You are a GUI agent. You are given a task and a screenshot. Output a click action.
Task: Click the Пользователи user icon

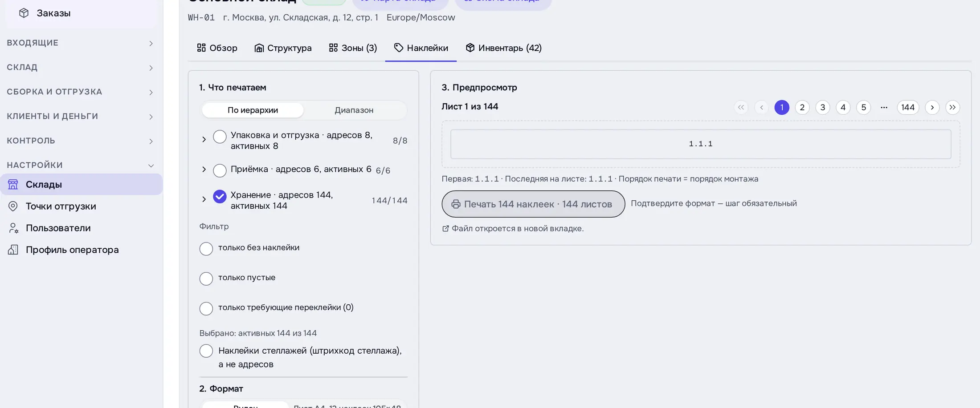coord(13,228)
